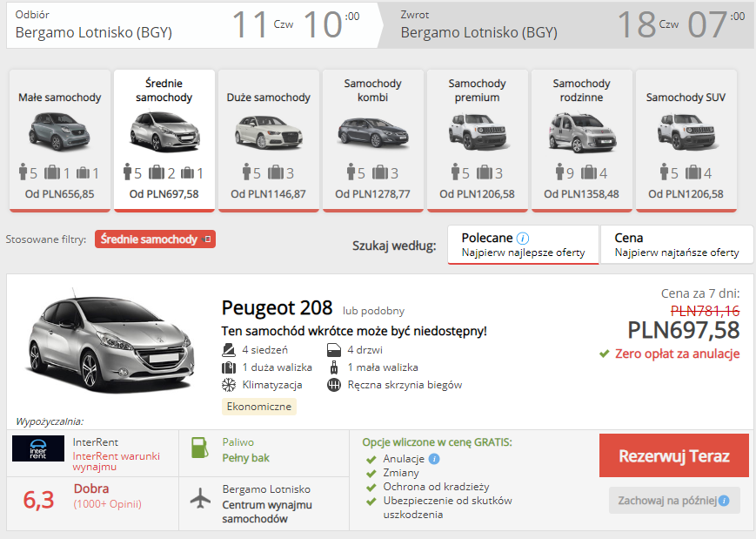Sort results by Cena, cheapest first
The height and width of the screenshot is (539, 756).
click(676, 245)
